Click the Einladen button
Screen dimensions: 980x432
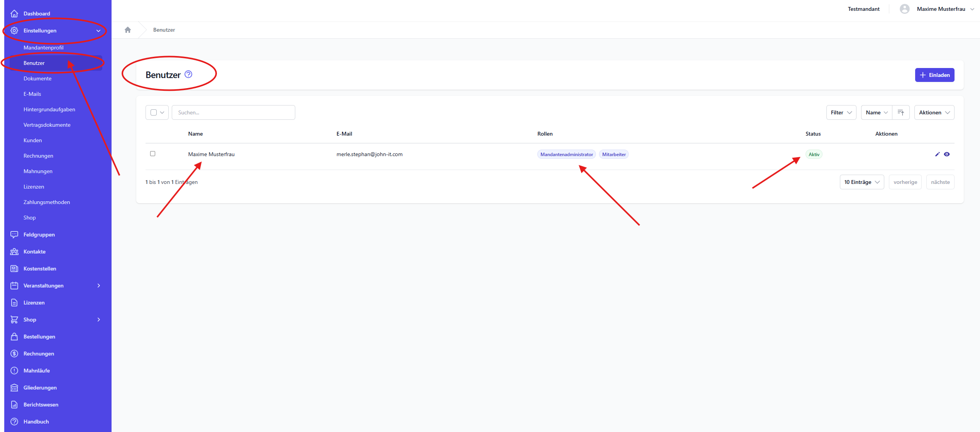(934, 75)
